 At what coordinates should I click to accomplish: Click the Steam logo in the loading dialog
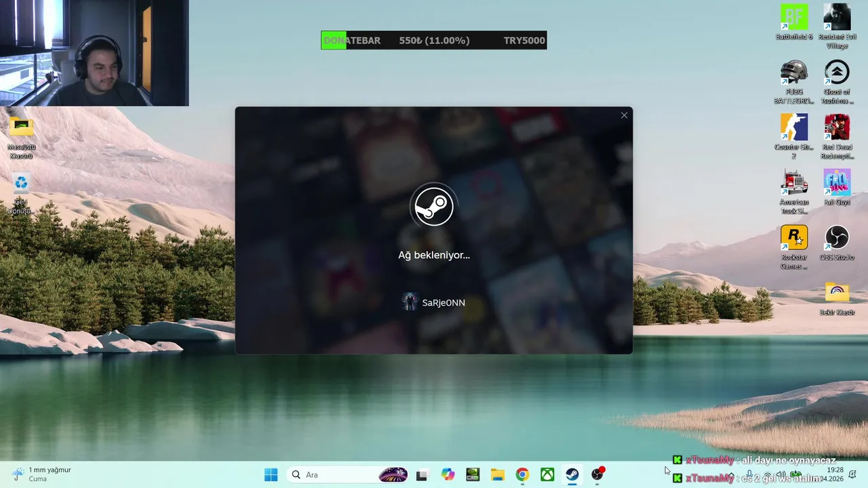pyautogui.click(x=434, y=207)
